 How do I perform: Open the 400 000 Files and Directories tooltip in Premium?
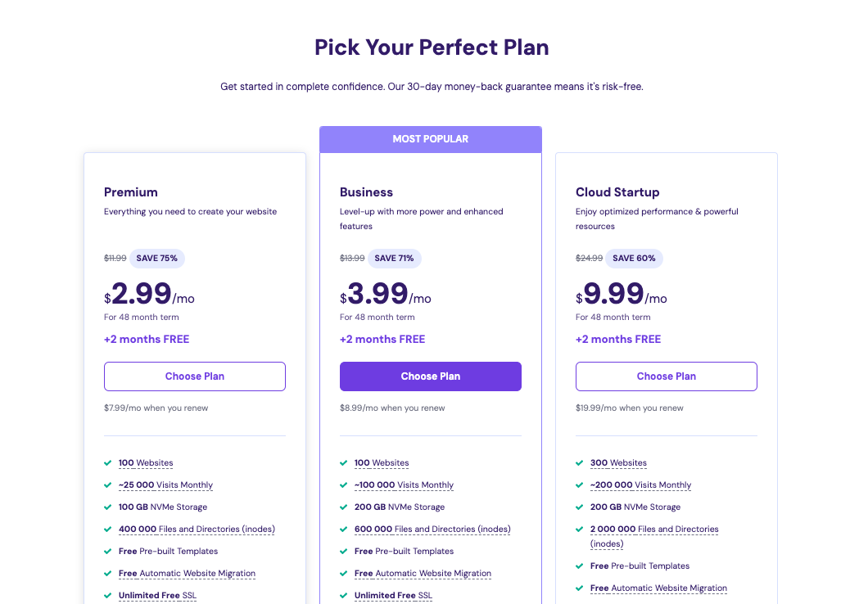(x=197, y=529)
